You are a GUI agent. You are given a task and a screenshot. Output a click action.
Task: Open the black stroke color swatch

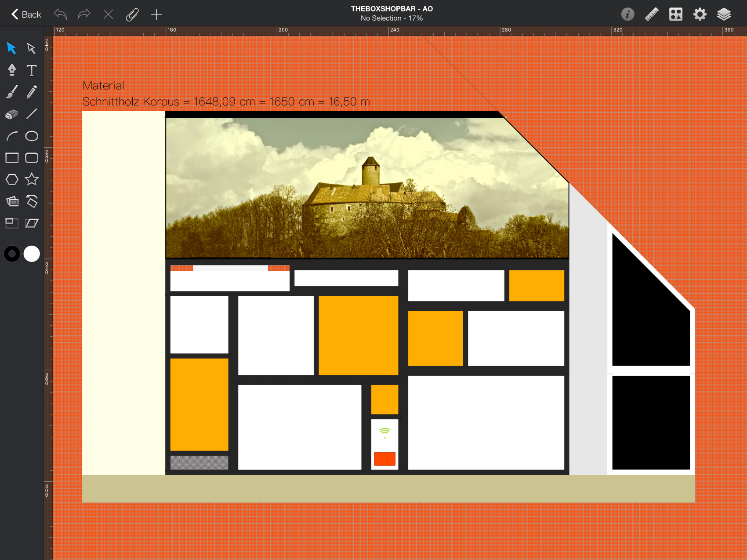click(12, 254)
